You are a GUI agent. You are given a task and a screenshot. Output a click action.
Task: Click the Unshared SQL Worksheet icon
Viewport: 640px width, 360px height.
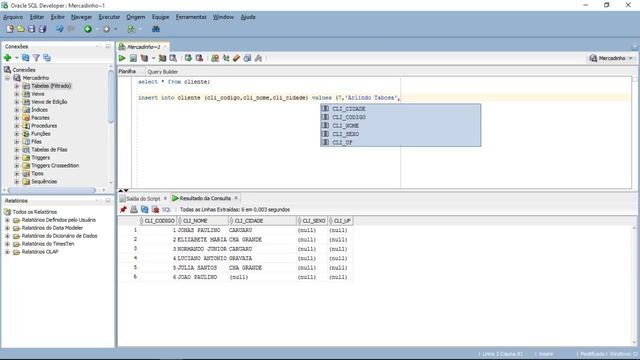215,58
